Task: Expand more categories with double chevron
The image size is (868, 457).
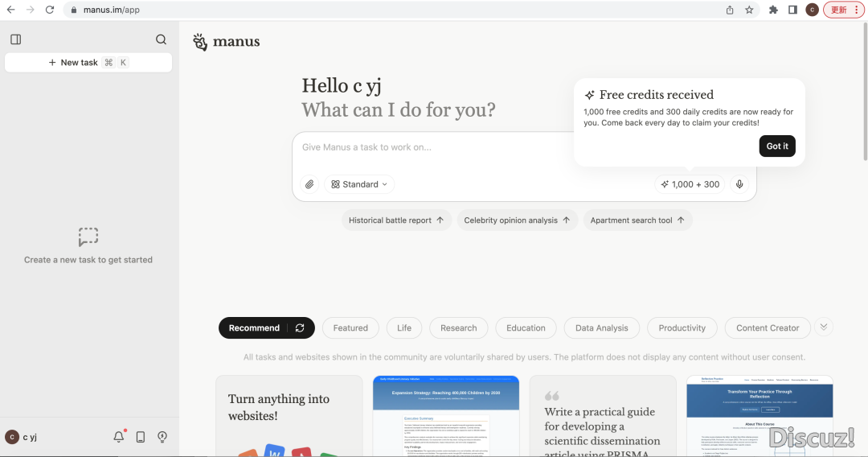Action: click(x=823, y=327)
